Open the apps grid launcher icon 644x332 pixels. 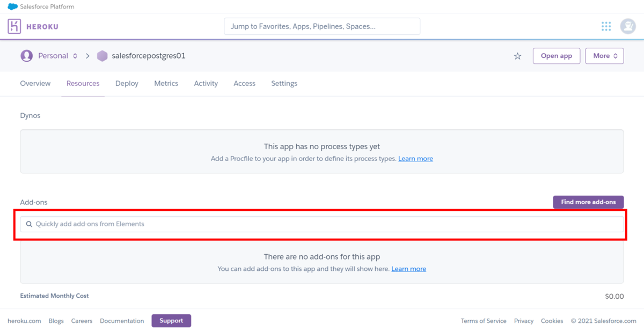pos(606,26)
